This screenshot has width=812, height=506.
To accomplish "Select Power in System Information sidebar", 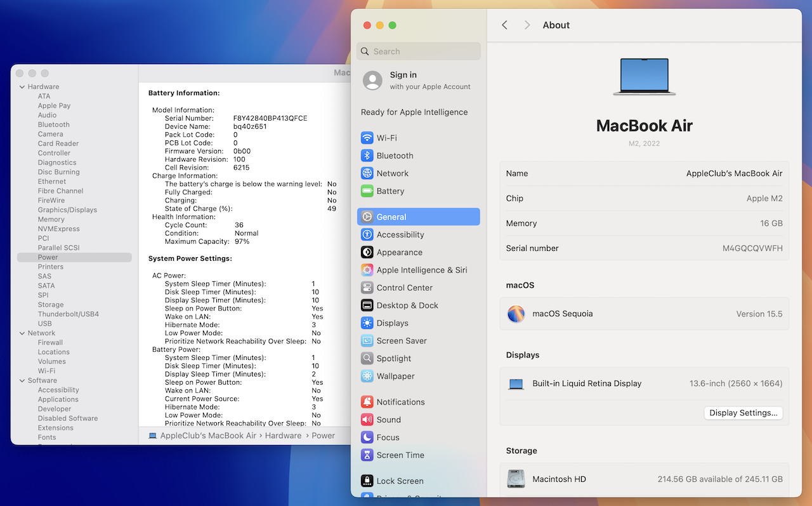I will 74,257.
